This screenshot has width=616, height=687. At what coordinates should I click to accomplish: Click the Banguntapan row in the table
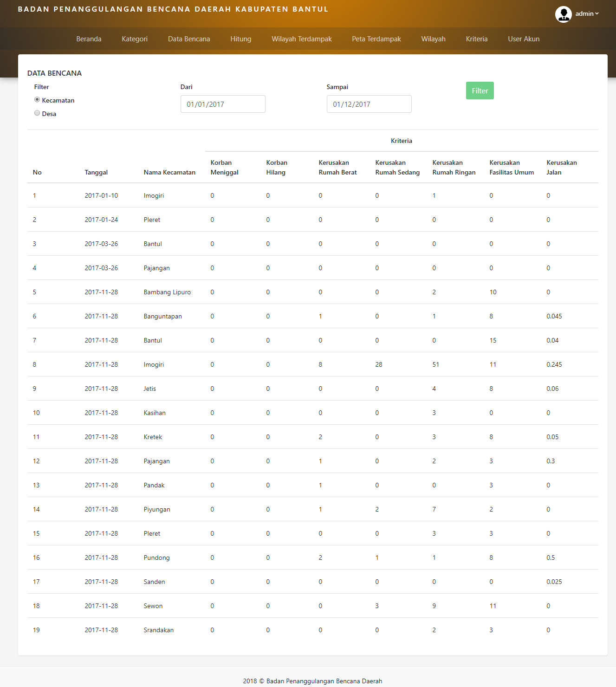(162, 316)
